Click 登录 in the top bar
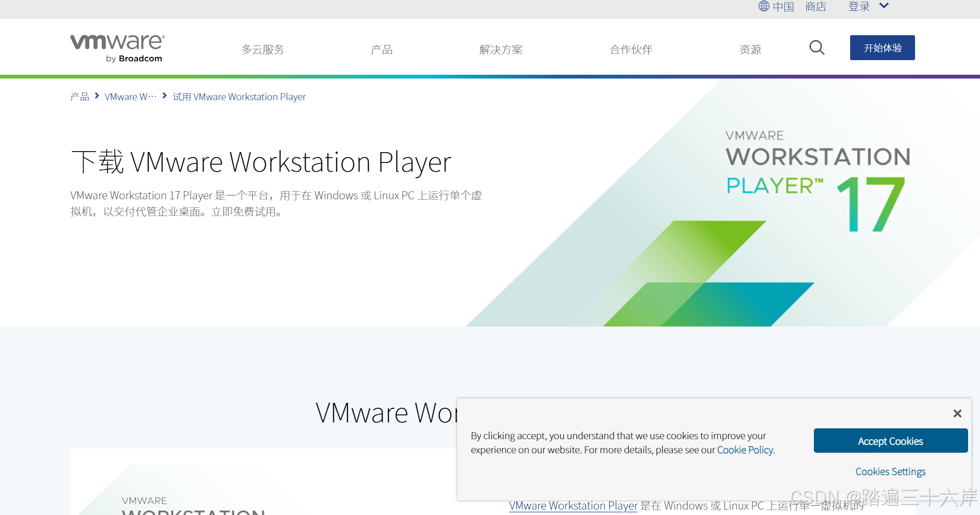 (859, 6)
